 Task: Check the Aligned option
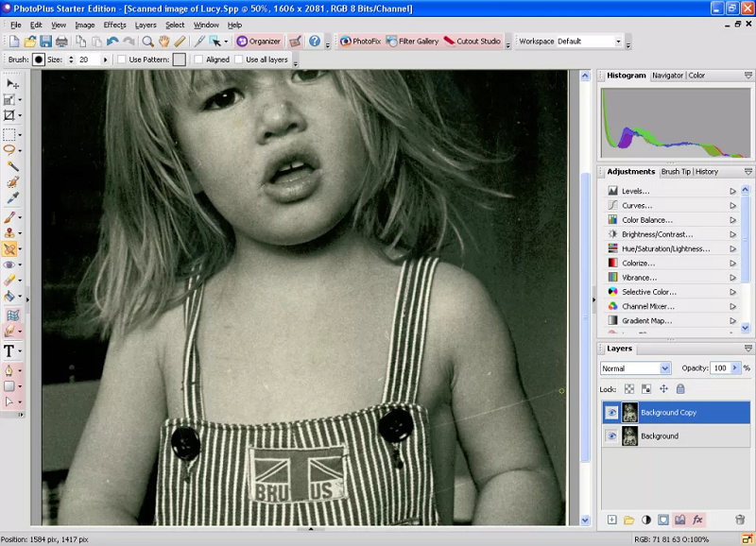(198, 60)
